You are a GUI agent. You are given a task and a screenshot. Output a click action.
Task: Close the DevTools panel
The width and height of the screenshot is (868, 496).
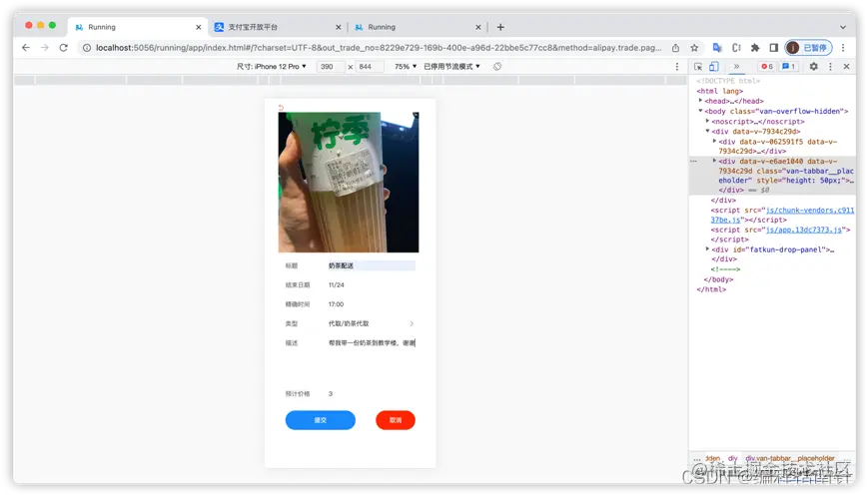point(846,66)
